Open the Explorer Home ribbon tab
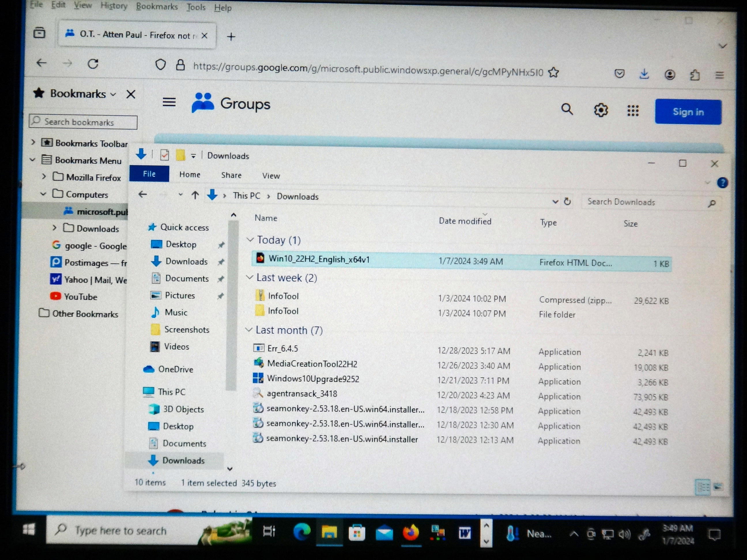This screenshot has width=747, height=560. tap(190, 175)
